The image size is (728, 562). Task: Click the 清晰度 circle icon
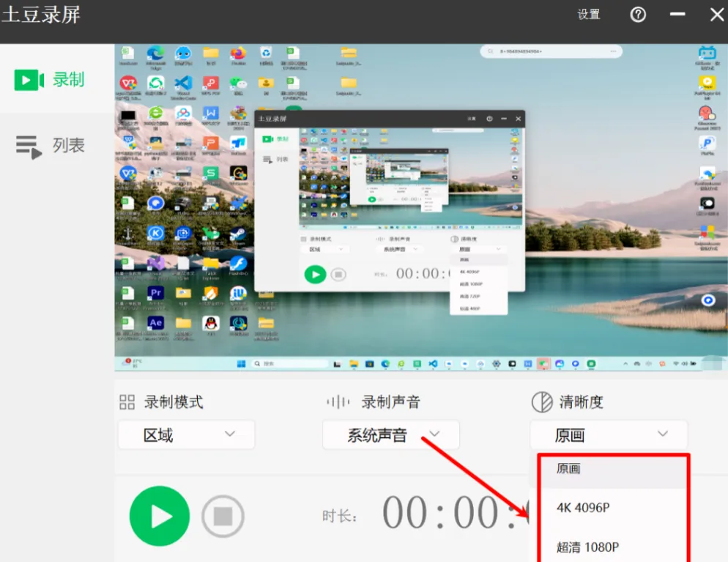pyautogui.click(x=542, y=402)
